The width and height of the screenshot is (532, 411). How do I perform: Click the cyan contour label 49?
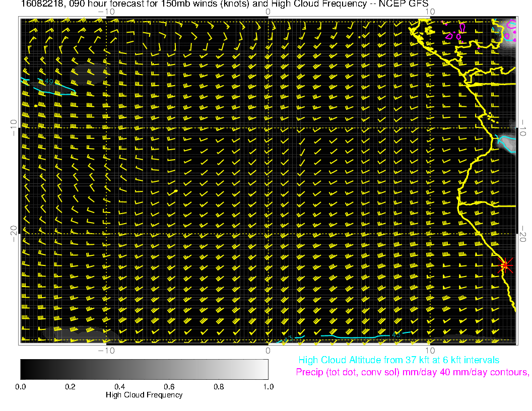49,82
